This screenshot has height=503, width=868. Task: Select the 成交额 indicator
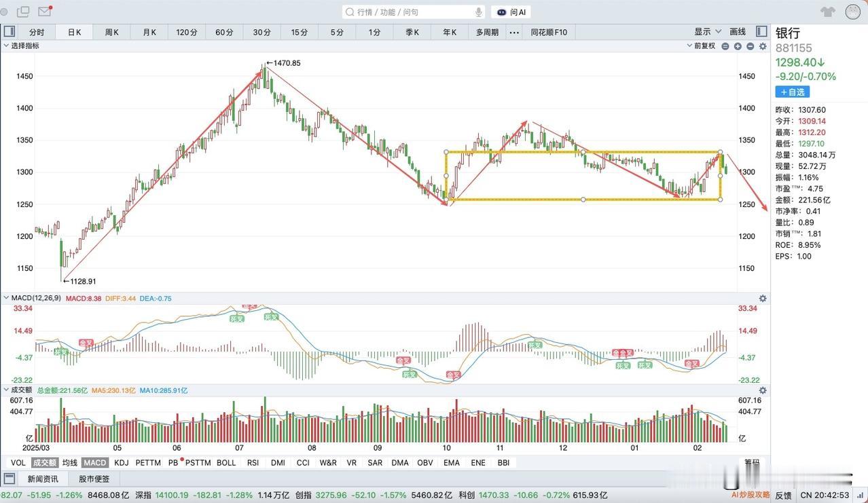(46, 463)
